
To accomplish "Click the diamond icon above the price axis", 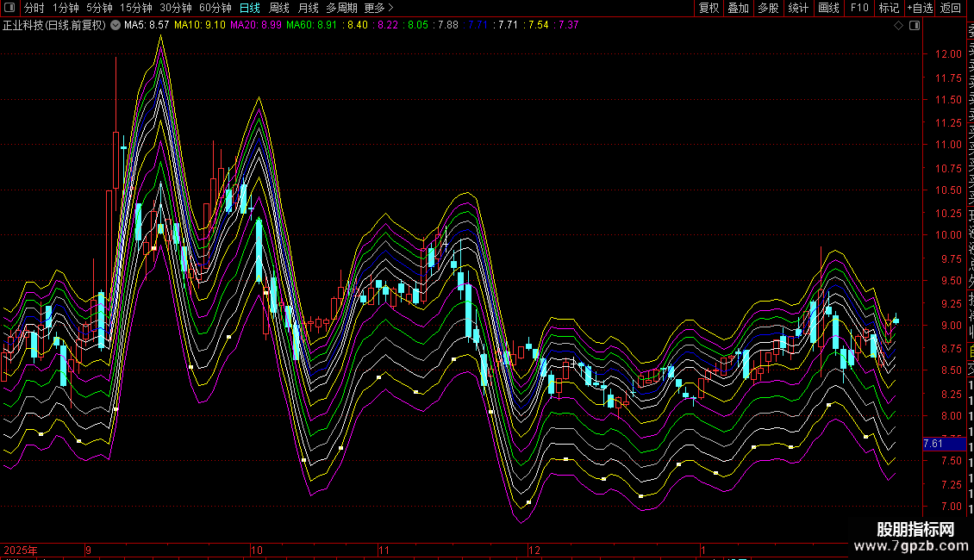I will [898, 26].
